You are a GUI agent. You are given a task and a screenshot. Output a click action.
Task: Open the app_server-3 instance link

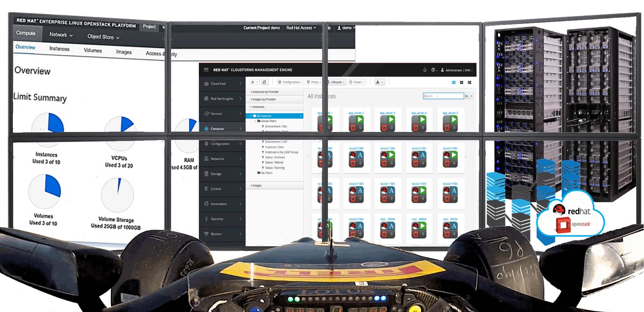pos(388,113)
